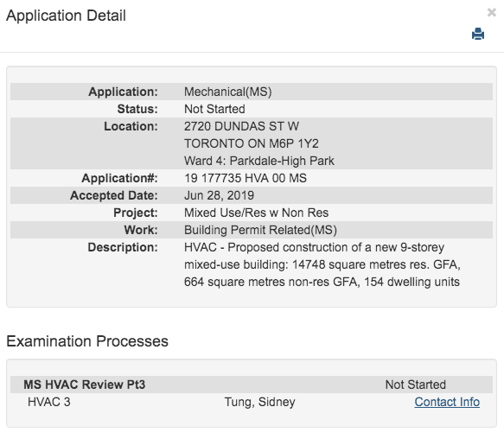Image resolution: width=504 pixels, height=445 pixels.
Task: Click the 'TORONTO ON M6P 1Y2' line
Action: click(x=252, y=143)
